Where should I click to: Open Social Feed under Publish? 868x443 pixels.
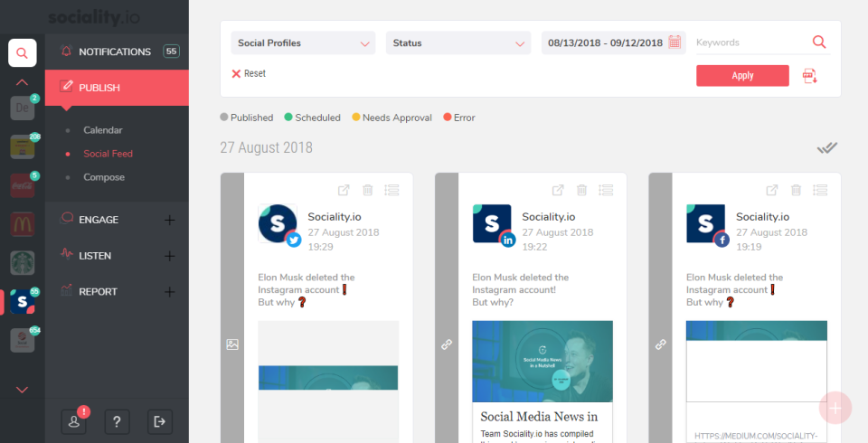pos(108,154)
